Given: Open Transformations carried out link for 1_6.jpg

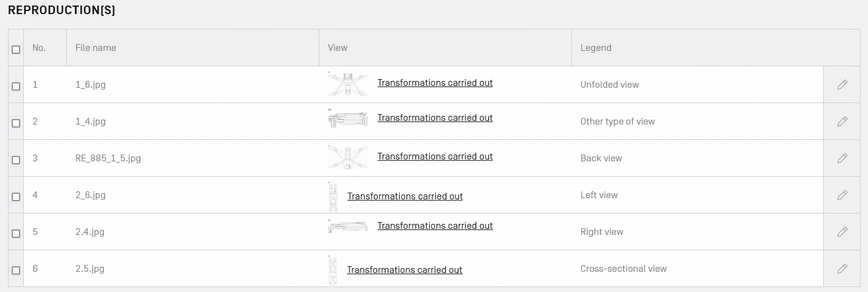Looking at the screenshot, I should click(435, 83).
